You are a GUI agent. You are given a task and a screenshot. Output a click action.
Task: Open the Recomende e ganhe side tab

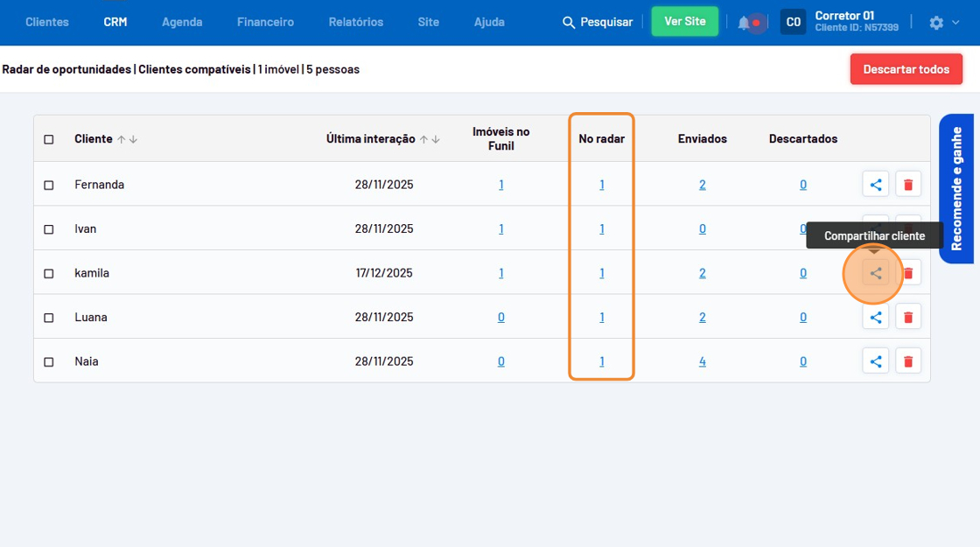pyautogui.click(x=957, y=188)
